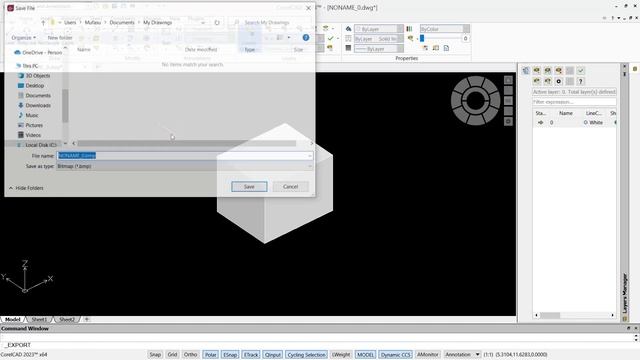Screen dimensions: 640x360
Task: Toggle ESnap in the status bar
Action: point(230,355)
